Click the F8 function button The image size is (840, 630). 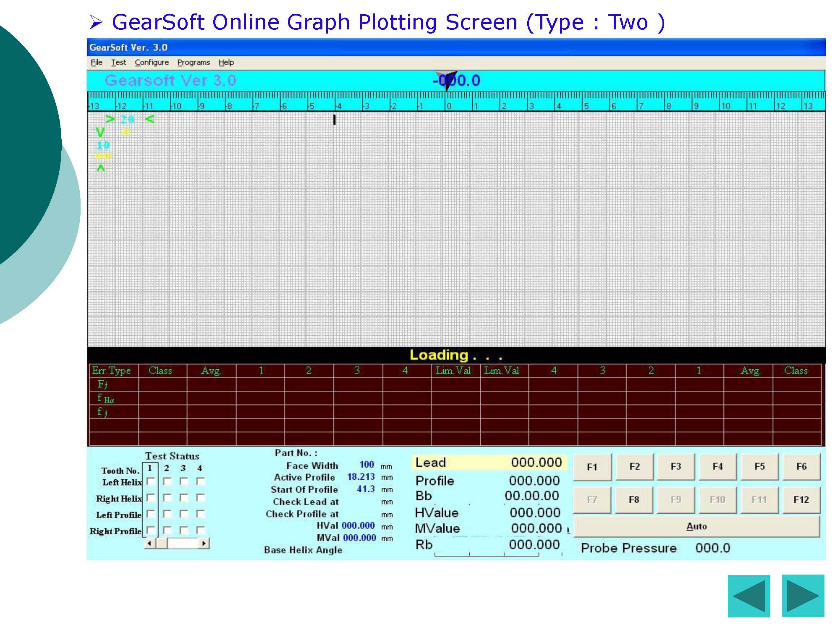[634, 500]
